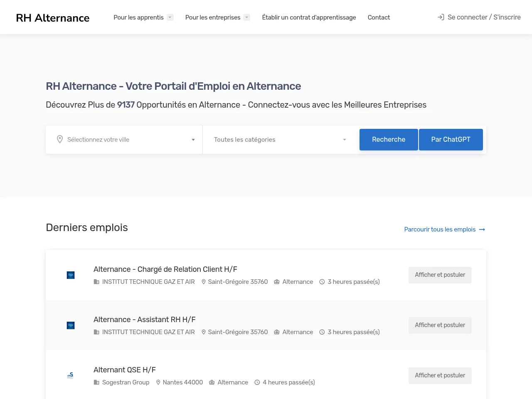Click Afficher et postuler for Chargé de Relation Client

tap(440, 275)
